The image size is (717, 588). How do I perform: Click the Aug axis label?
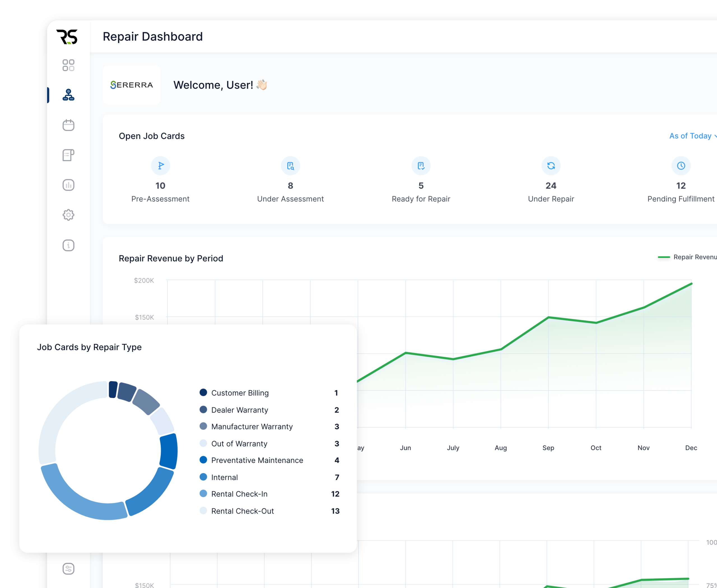point(501,448)
